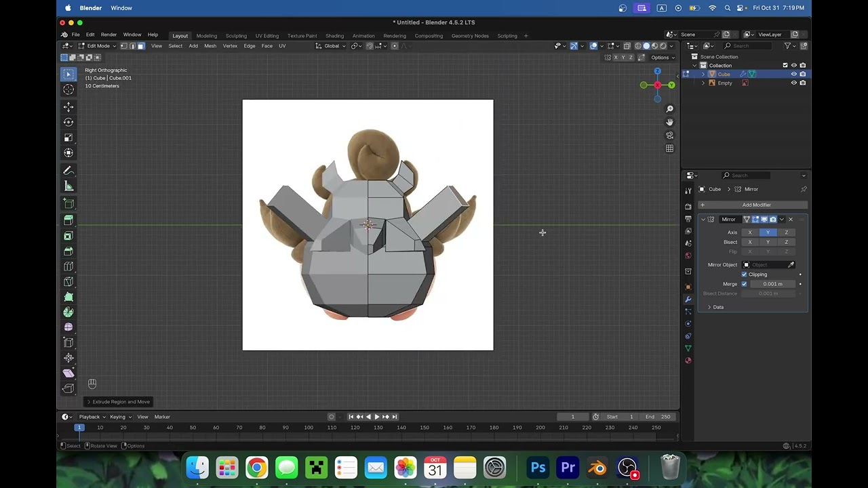Open the Render menu

click(x=108, y=35)
